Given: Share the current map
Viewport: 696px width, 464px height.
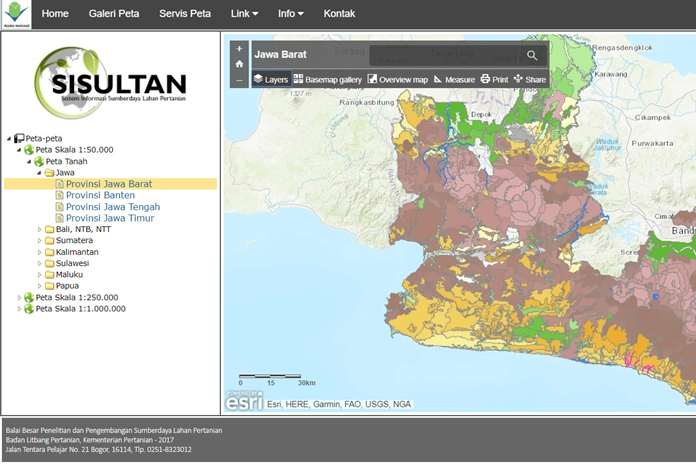Looking at the screenshot, I should pos(530,79).
